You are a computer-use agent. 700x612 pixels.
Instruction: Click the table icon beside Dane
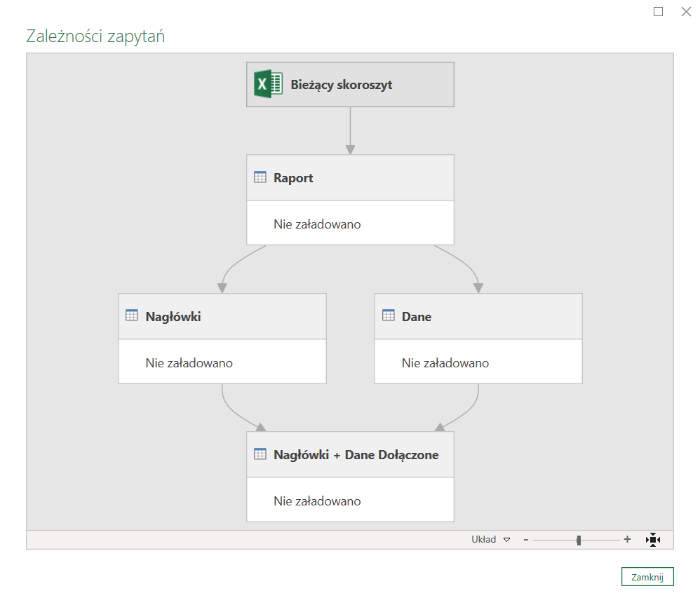click(x=388, y=316)
